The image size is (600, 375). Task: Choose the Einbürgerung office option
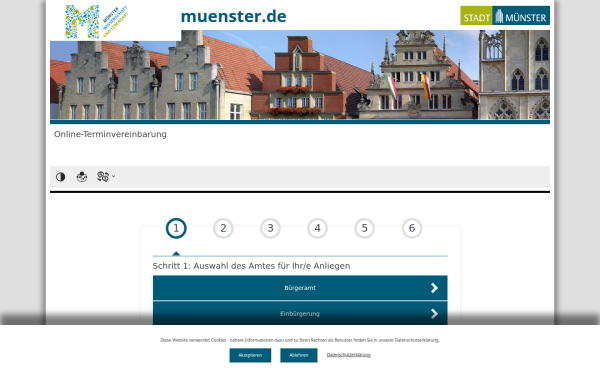tap(300, 313)
